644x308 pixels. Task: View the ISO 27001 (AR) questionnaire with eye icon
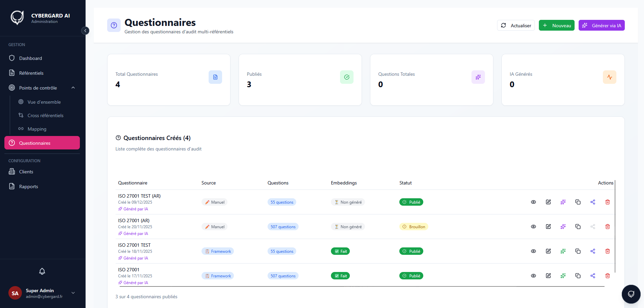coord(533,227)
